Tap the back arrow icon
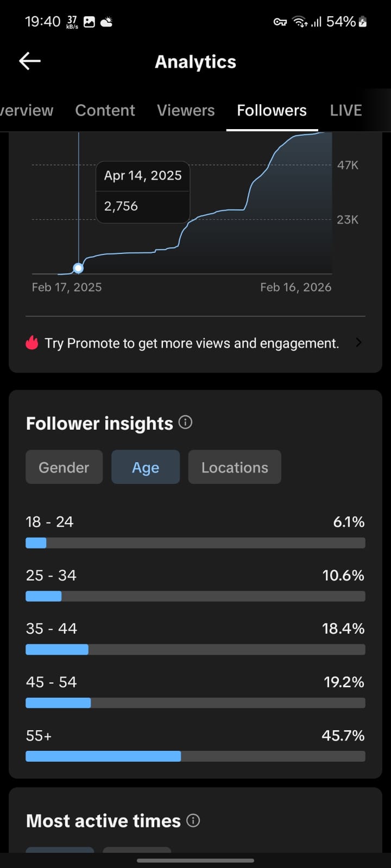Viewport: 391px width, 868px height. (30, 61)
